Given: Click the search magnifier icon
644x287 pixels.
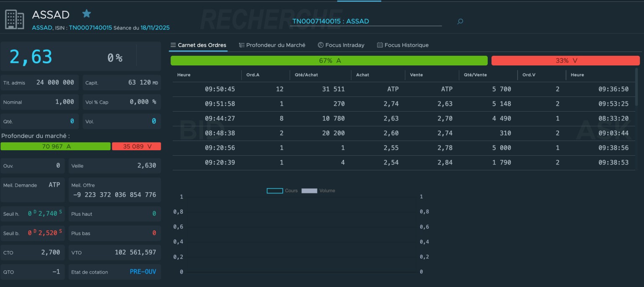Looking at the screenshot, I should click(460, 21).
